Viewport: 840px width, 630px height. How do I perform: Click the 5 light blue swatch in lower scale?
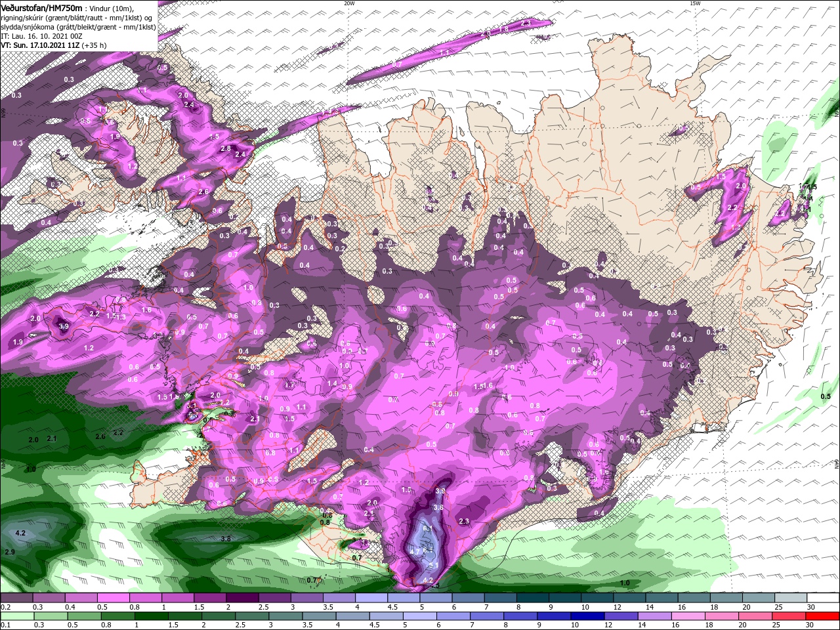419,616
